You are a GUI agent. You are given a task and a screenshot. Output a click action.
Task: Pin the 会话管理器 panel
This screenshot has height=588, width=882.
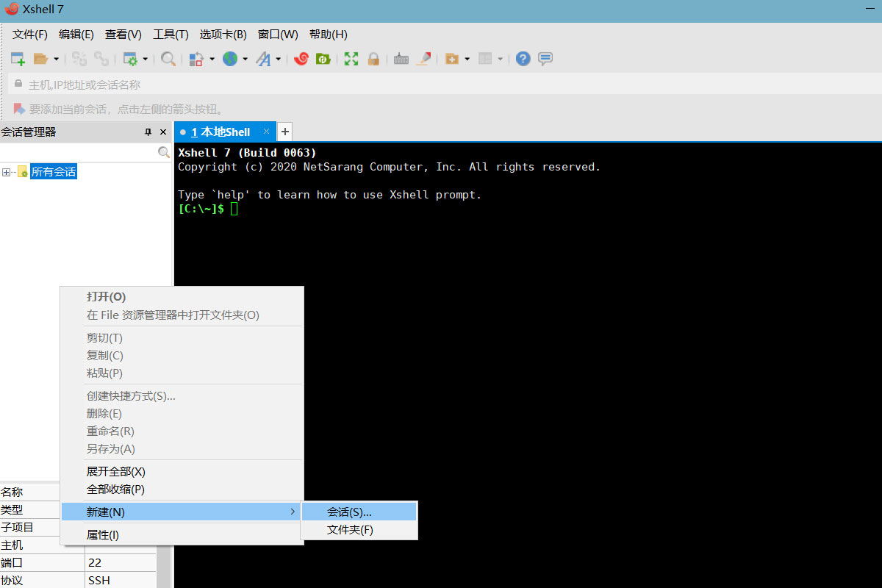click(148, 132)
